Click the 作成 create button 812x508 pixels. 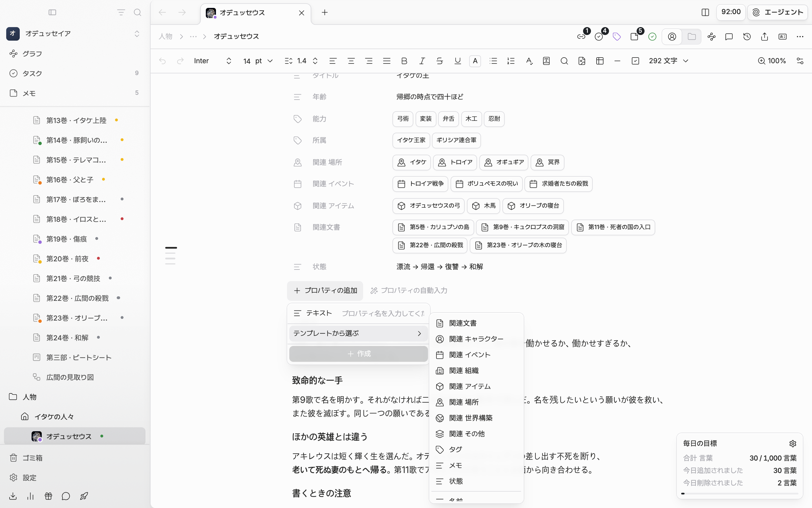pos(358,354)
